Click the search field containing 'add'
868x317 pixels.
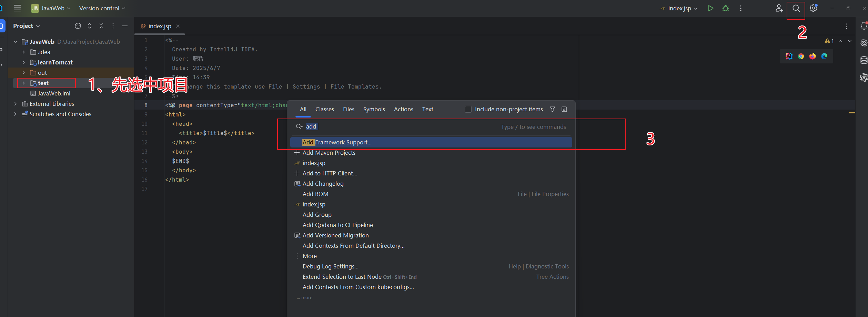(x=431, y=126)
